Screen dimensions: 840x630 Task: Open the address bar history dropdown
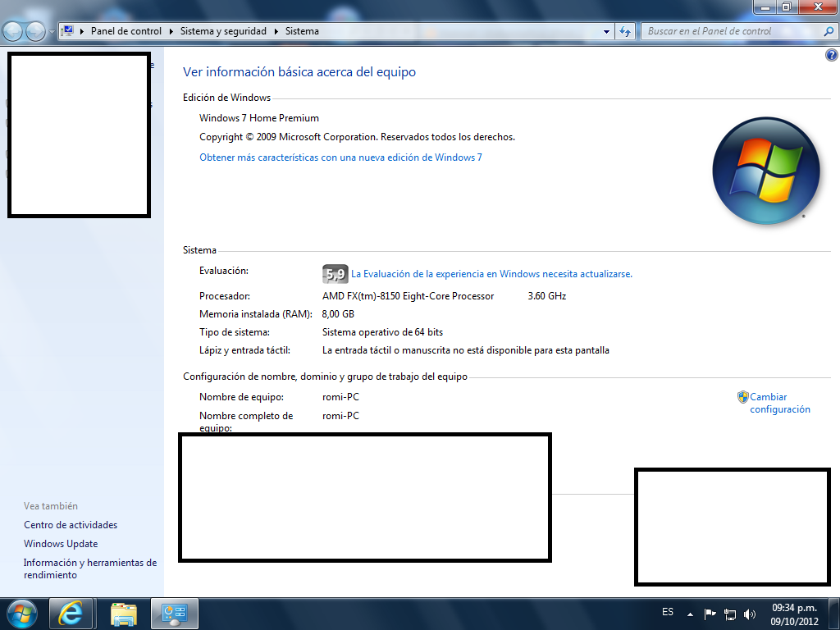pyautogui.click(x=606, y=32)
